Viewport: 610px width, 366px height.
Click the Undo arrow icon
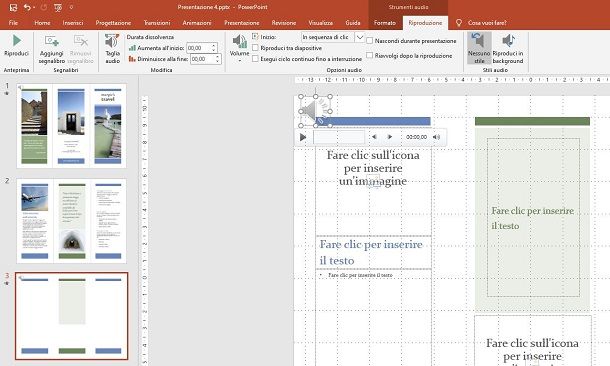[x=27, y=7]
